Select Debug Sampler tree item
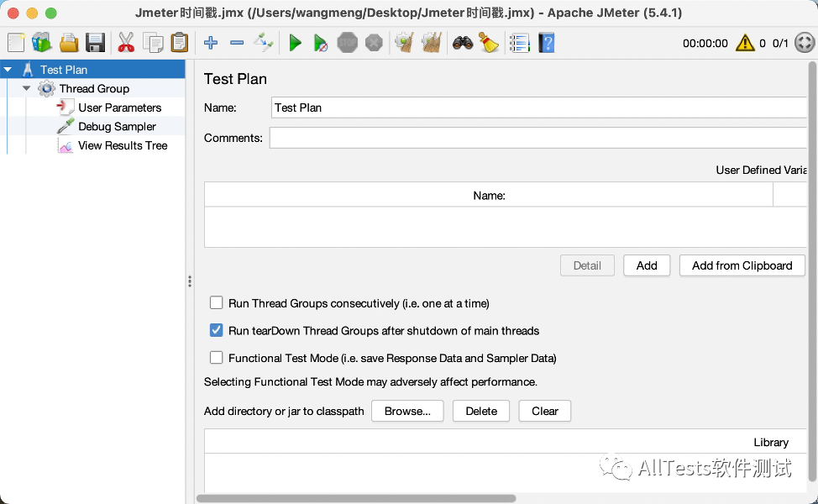 117,126
